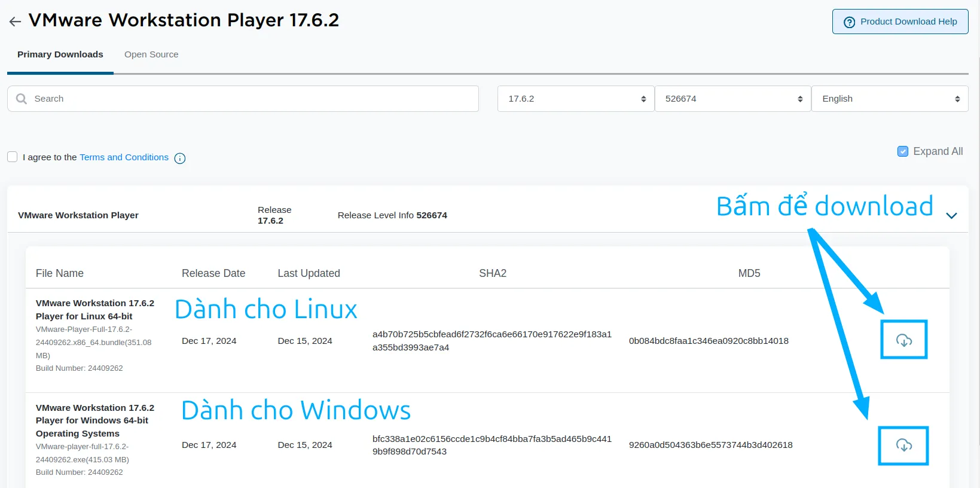The width and height of the screenshot is (980, 488).
Task: Click the Terms and Conditions info icon
Action: (180, 158)
